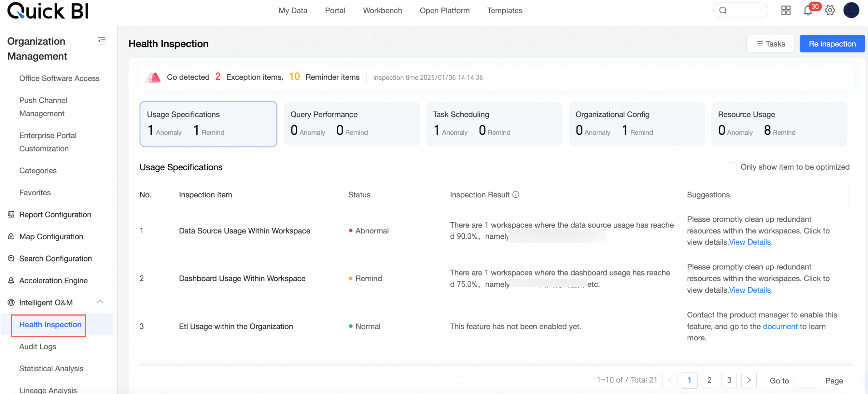The width and height of the screenshot is (868, 394).
Task: Open Audit Logs in sidebar
Action: point(38,346)
